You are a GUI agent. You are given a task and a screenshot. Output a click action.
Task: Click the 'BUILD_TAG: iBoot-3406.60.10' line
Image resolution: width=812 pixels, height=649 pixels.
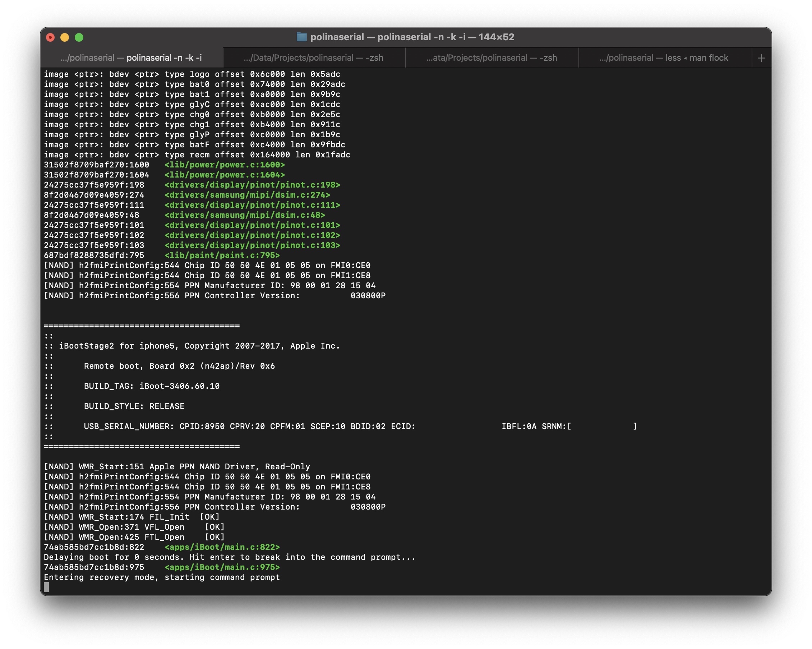point(151,386)
